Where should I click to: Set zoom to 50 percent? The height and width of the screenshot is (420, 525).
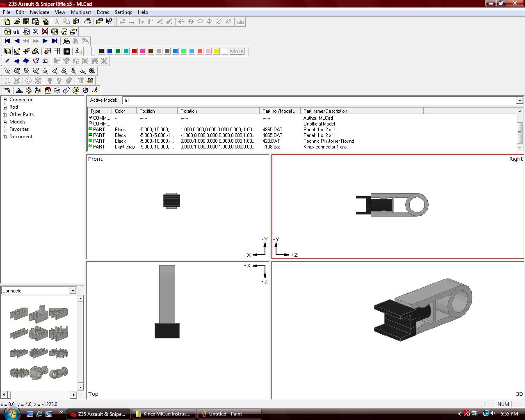[55, 71]
